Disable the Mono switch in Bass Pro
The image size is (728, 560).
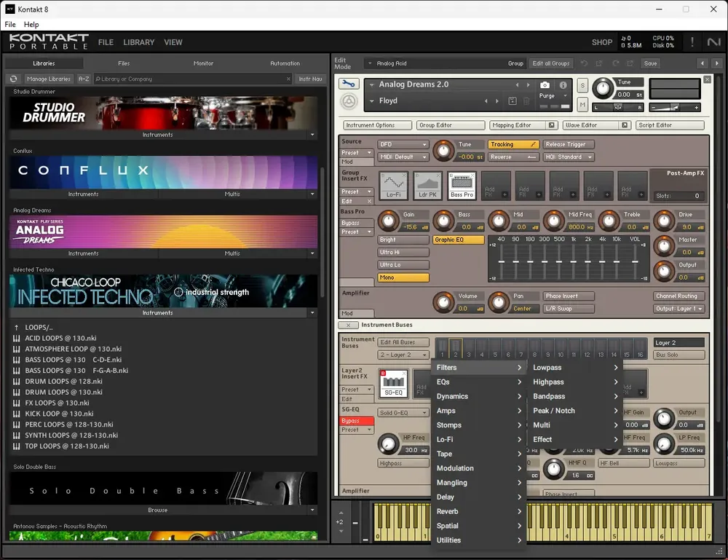click(403, 277)
